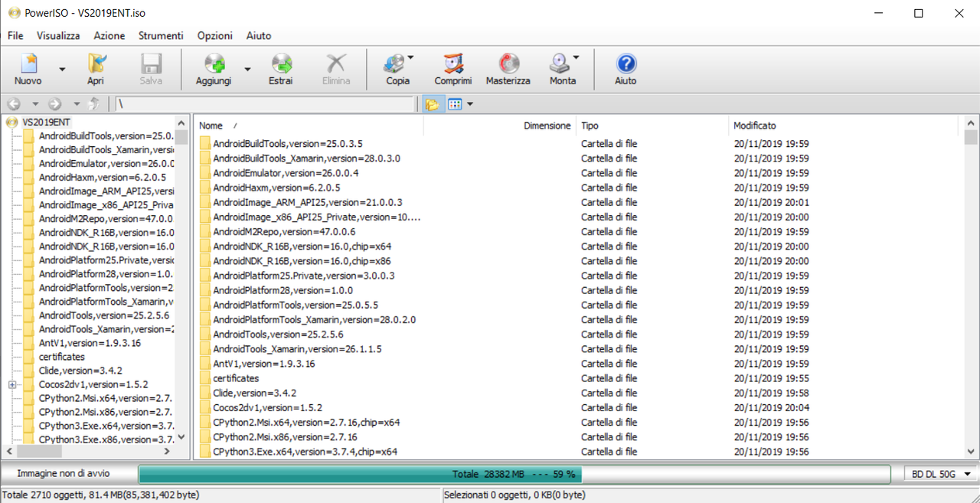Open the view mode dropdown arrow

pos(470,104)
